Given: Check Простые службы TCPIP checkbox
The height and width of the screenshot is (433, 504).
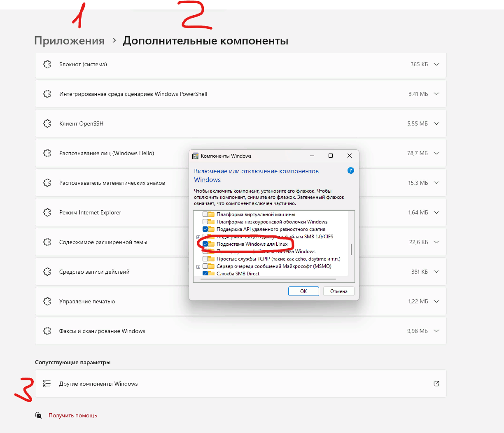Looking at the screenshot, I should (x=205, y=259).
